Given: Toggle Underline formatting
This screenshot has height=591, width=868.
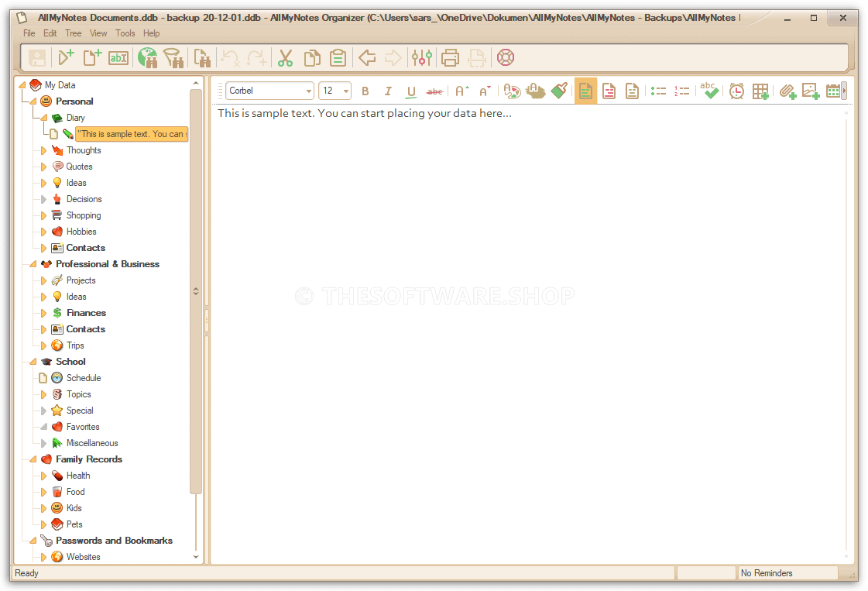Looking at the screenshot, I should tap(410, 91).
